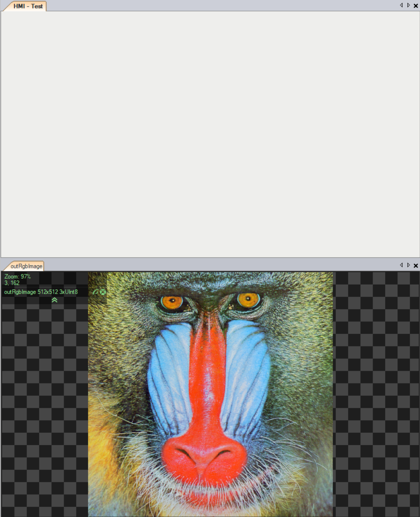Switch to the HMI - Test tab
The height and width of the screenshot is (517, 420).
point(28,6)
